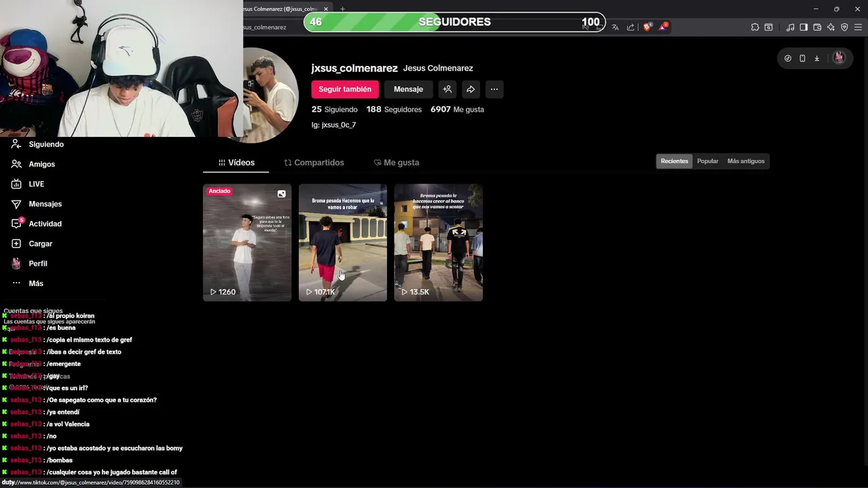Open the account avatar menu at top right
Screen dimensions: 868x488
pyautogui.click(x=839, y=58)
